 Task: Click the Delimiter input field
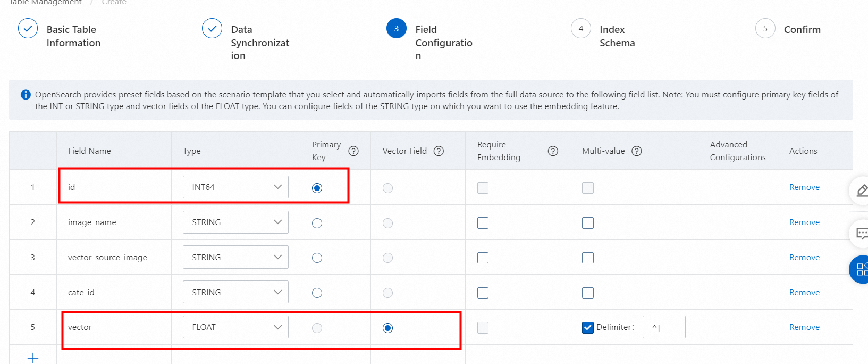click(x=663, y=327)
